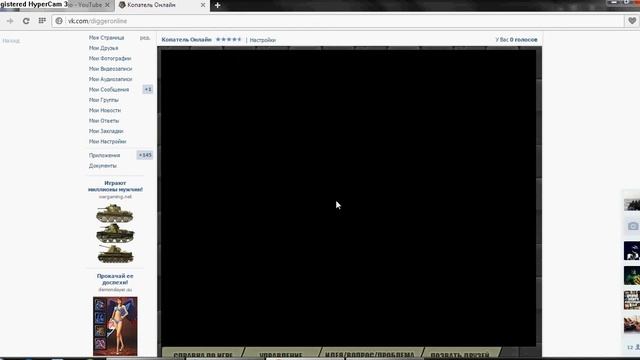The width and height of the screenshot is (640, 360).
Task: Open Мои Ответы
Action: (104, 121)
